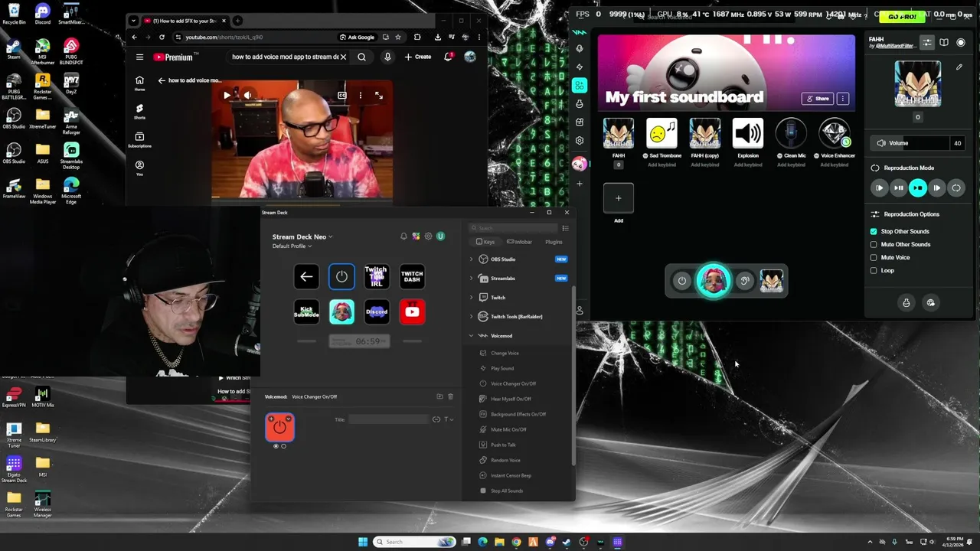Check the Mute Voice option
980x551 pixels.
coord(874,257)
